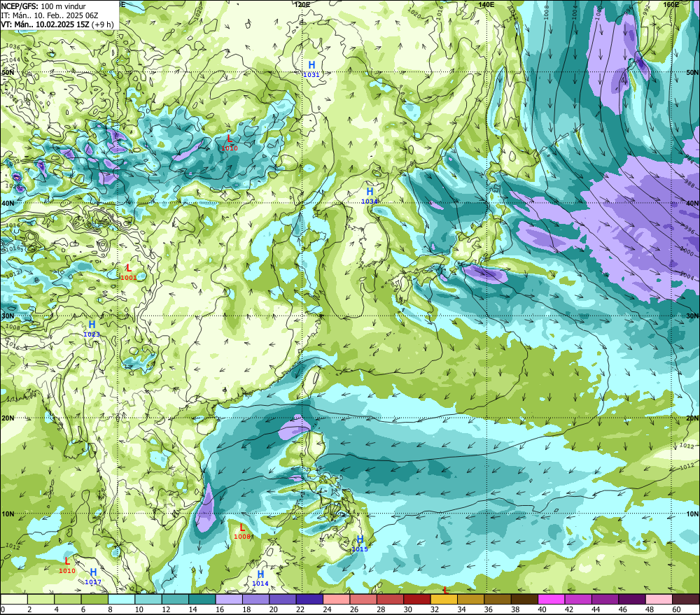Screen dimensions: 700x615
Task: Select the H symbol above 1014
Action: point(260,574)
